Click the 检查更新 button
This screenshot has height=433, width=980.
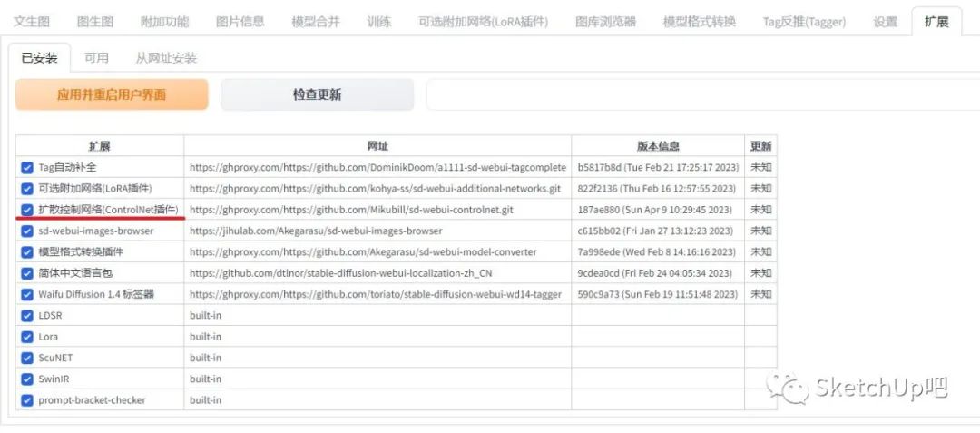[x=317, y=94]
